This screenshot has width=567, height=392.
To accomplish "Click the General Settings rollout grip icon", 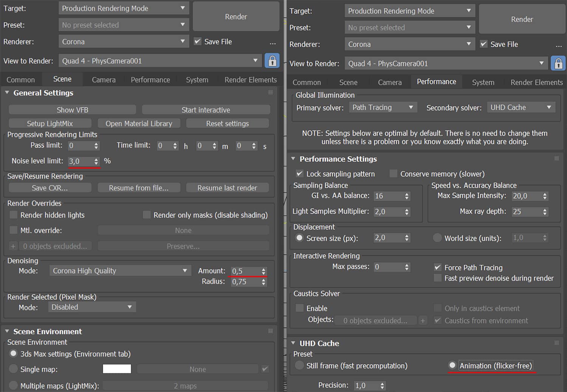I will [x=270, y=92].
